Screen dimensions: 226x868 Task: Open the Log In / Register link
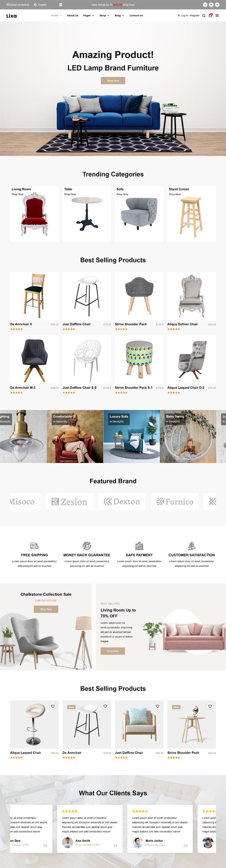tap(188, 16)
